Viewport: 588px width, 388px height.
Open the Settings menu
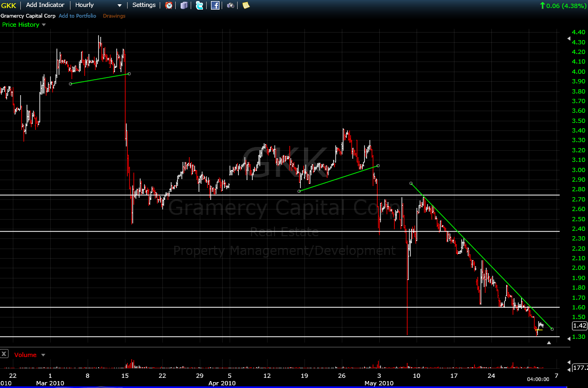click(144, 5)
